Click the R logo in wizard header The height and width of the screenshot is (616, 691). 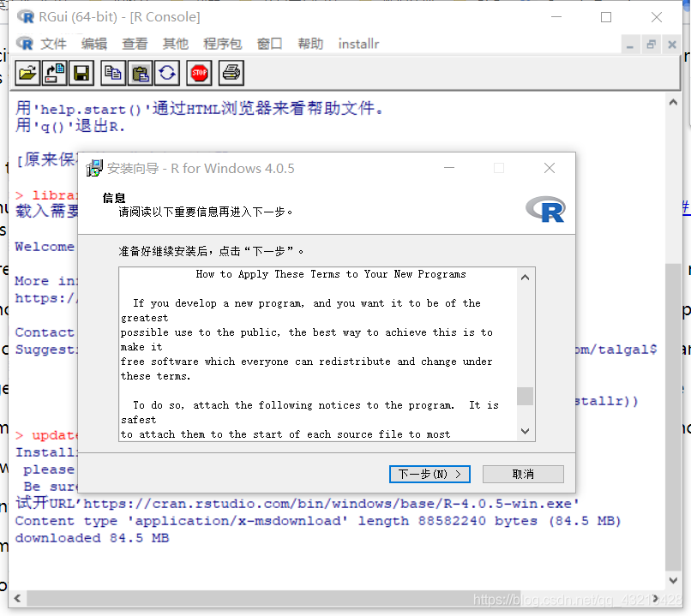[x=545, y=209]
